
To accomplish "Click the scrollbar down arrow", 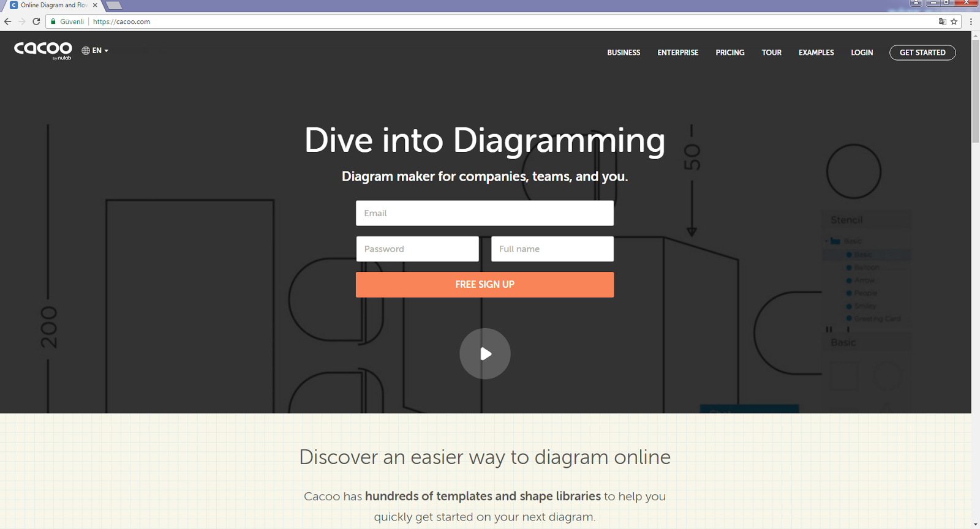I will [x=976, y=525].
